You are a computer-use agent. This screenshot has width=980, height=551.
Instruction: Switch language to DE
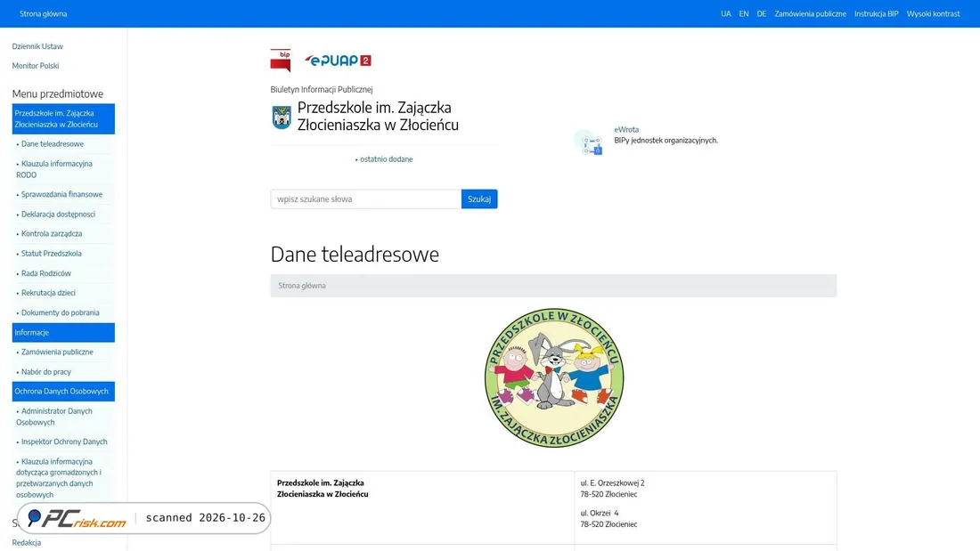click(761, 13)
